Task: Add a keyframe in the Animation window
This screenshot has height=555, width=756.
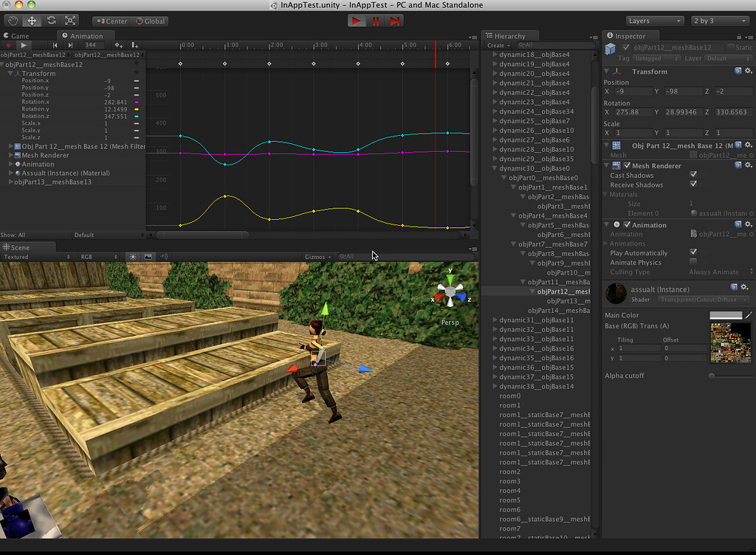Action: pyautogui.click(x=117, y=45)
